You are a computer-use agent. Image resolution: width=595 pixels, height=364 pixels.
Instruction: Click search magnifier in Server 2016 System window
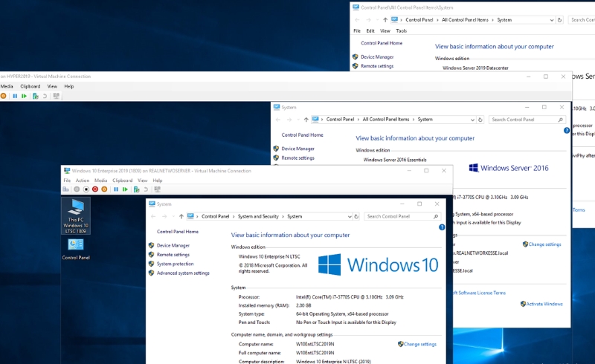point(561,120)
